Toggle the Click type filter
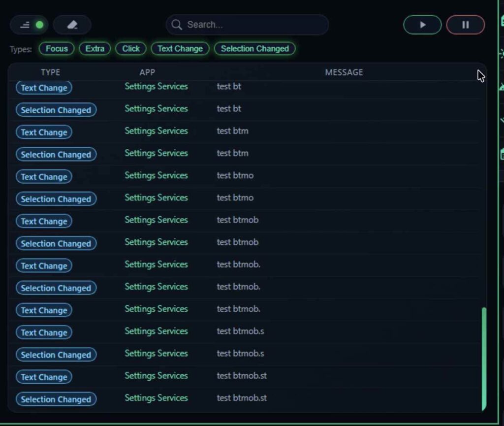This screenshot has height=426, width=504. (131, 49)
